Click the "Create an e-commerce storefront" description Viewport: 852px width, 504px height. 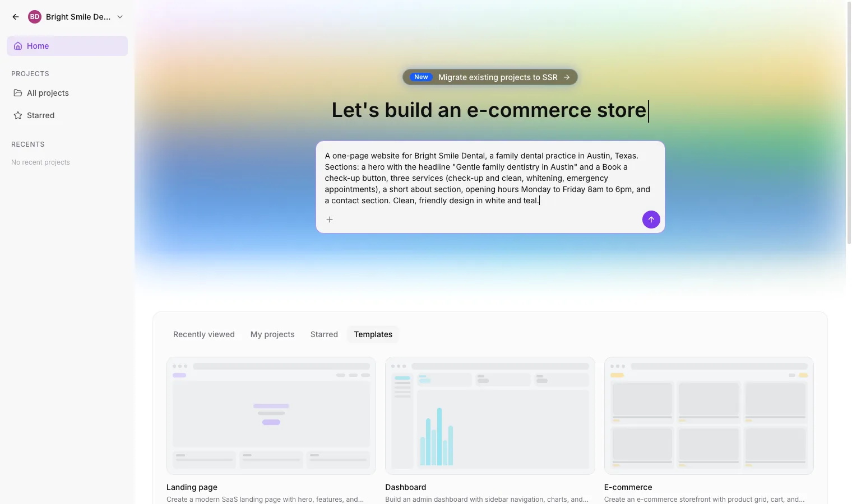click(704, 500)
